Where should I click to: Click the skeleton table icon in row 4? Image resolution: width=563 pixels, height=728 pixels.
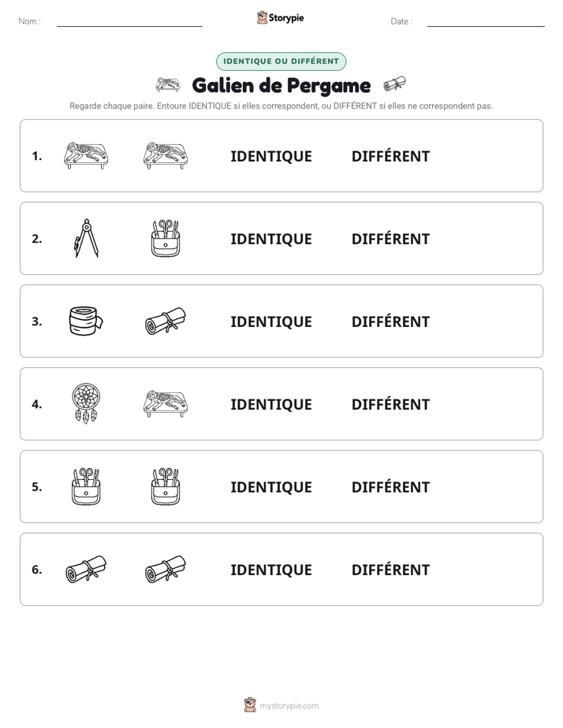(x=166, y=403)
